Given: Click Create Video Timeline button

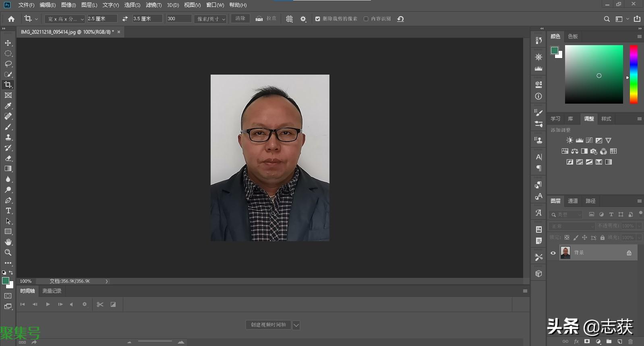Looking at the screenshot, I should [x=268, y=325].
